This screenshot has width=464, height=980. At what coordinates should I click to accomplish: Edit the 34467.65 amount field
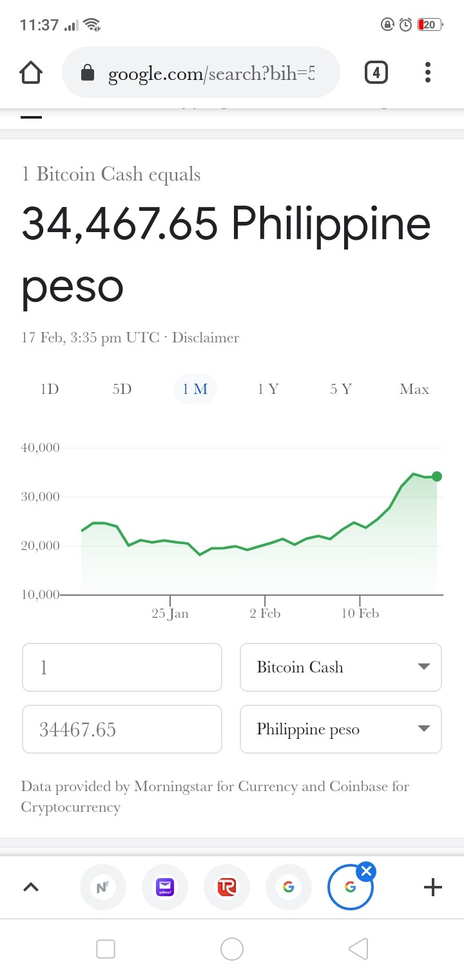click(122, 729)
